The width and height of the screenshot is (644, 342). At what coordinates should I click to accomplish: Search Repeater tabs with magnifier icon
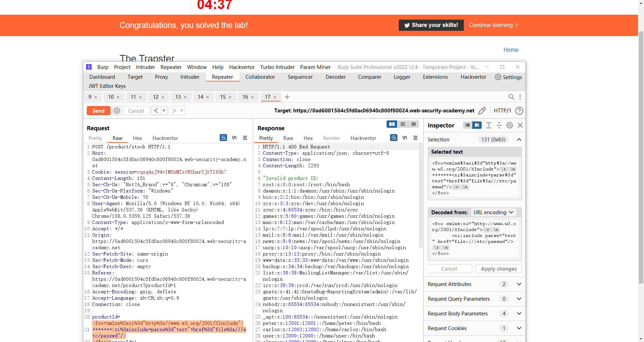click(511, 97)
